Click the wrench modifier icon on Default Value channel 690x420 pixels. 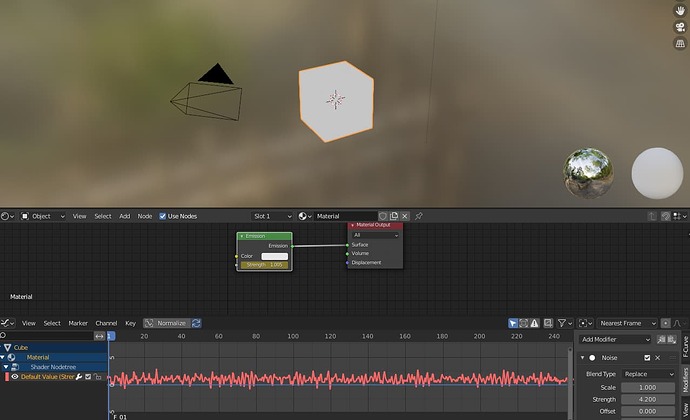(79, 377)
